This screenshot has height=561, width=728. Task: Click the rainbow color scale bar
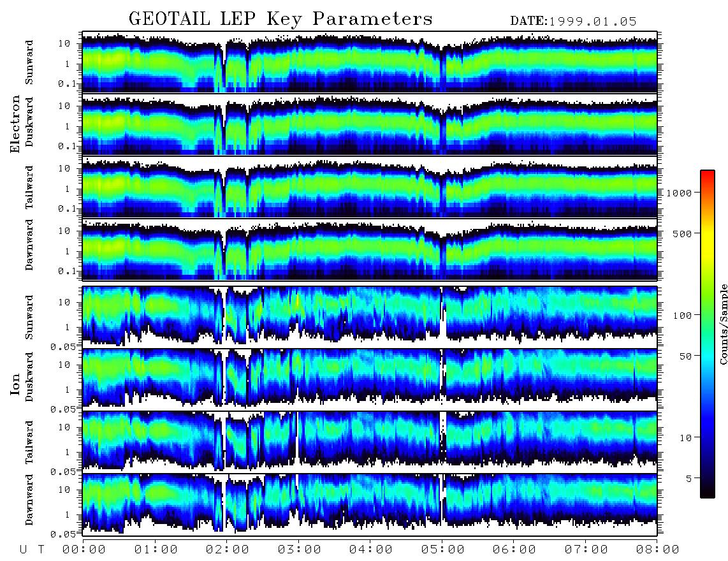(x=707, y=334)
